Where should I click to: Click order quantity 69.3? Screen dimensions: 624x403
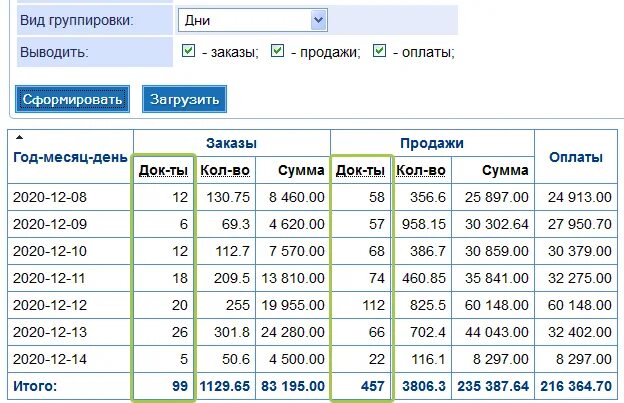click(x=236, y=224)
